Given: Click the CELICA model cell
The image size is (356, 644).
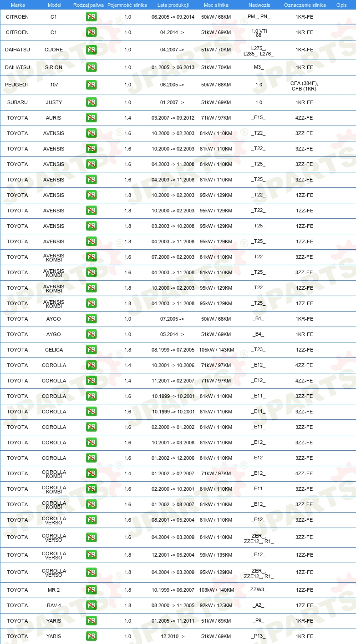Looking at the screenshot, I should coord(54,350).
